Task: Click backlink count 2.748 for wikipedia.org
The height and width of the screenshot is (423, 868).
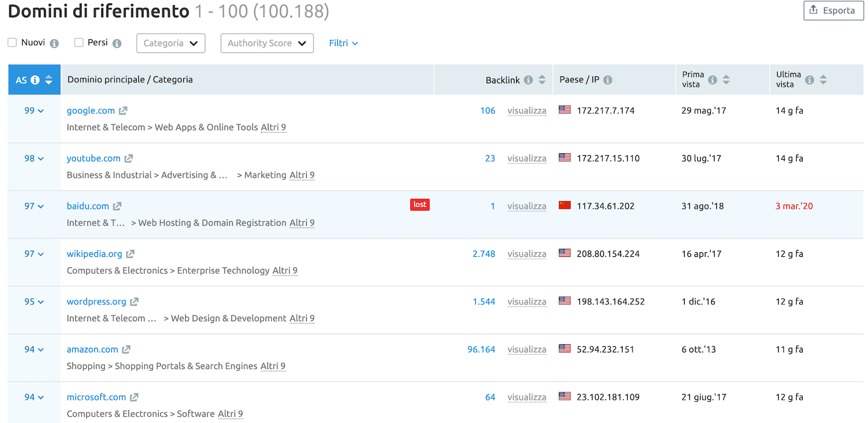Action: [484, 254]
